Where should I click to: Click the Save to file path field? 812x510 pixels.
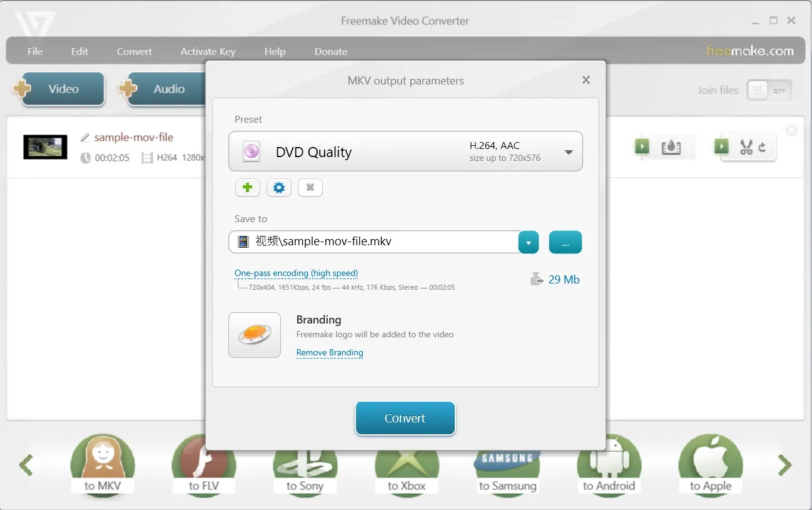374,242
